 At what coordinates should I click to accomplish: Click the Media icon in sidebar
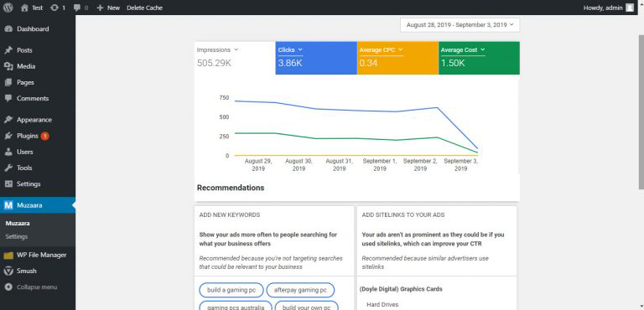(x=8, y=66)
